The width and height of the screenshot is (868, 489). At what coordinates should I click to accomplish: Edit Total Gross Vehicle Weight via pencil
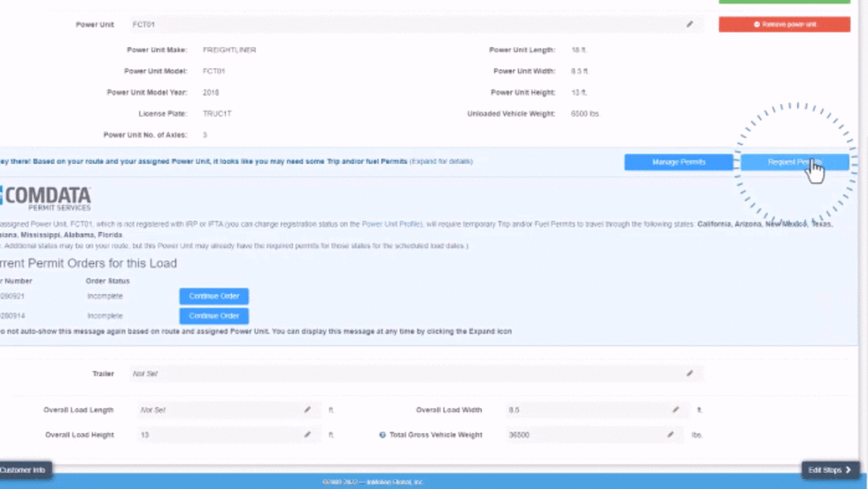coord(670,435)
